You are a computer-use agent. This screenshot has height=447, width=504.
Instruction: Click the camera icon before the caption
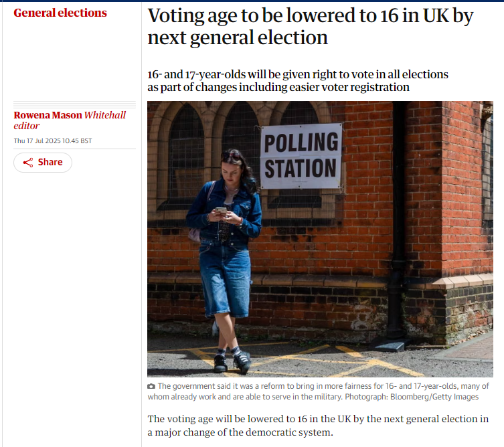pyautogui.click(x=151, y=386)
